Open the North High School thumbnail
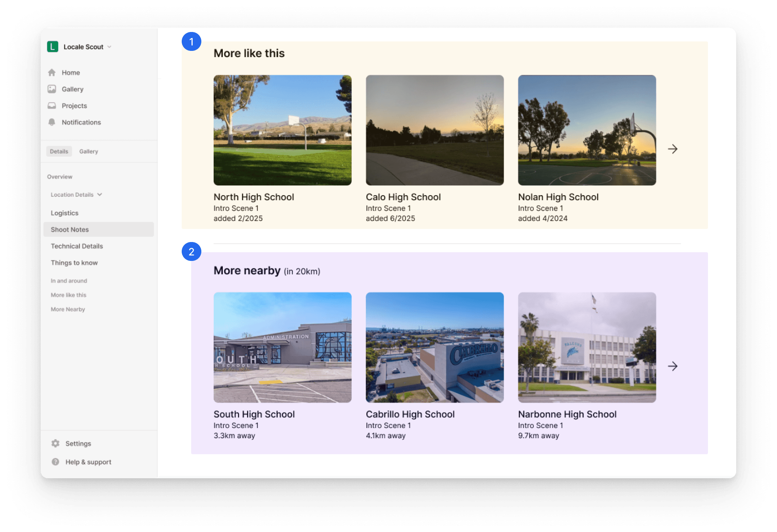The width and height of the screenshot is (777, 532). [282, 130]
